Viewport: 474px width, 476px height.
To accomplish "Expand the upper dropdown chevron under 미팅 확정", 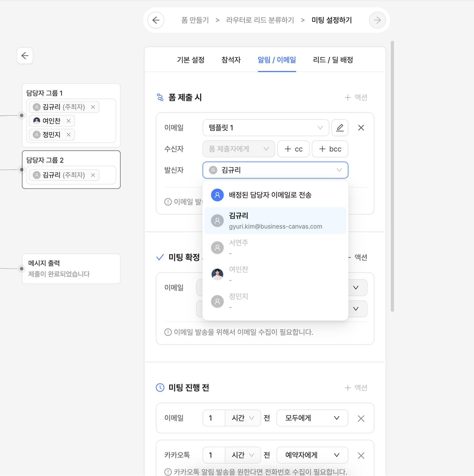I will click(356, 288).
